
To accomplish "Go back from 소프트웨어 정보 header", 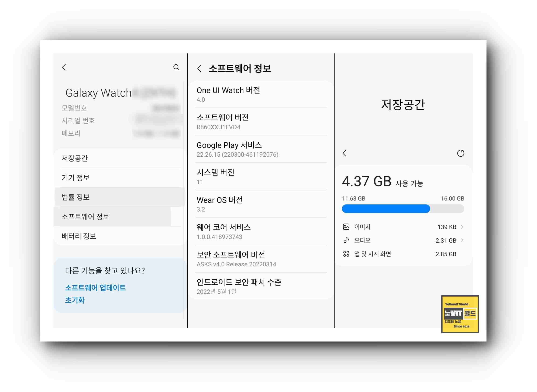I will point(199,69).
